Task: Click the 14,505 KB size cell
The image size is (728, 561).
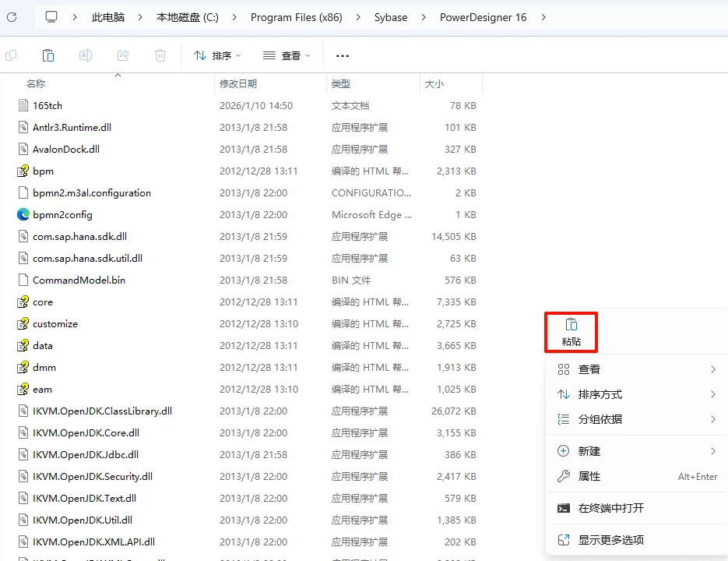Action: coord(454,236)
